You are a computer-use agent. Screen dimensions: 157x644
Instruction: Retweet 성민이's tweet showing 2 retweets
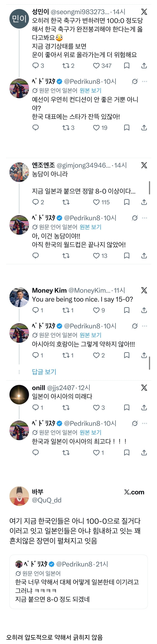point(68,66)
